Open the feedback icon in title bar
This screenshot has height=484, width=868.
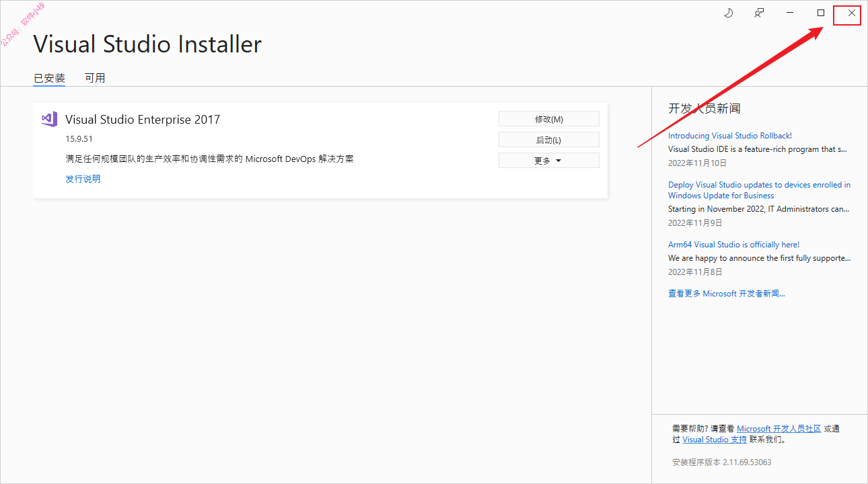tap(759, 13)
